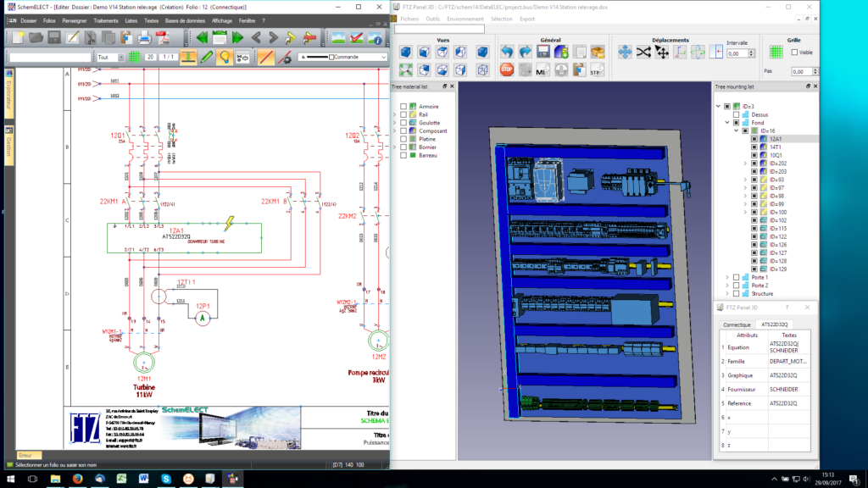Screen dimensions: 868x488
Task: Click the printer icon in SchemELECT toolbar
Action: pyautogui.click(x=144, y=37)
